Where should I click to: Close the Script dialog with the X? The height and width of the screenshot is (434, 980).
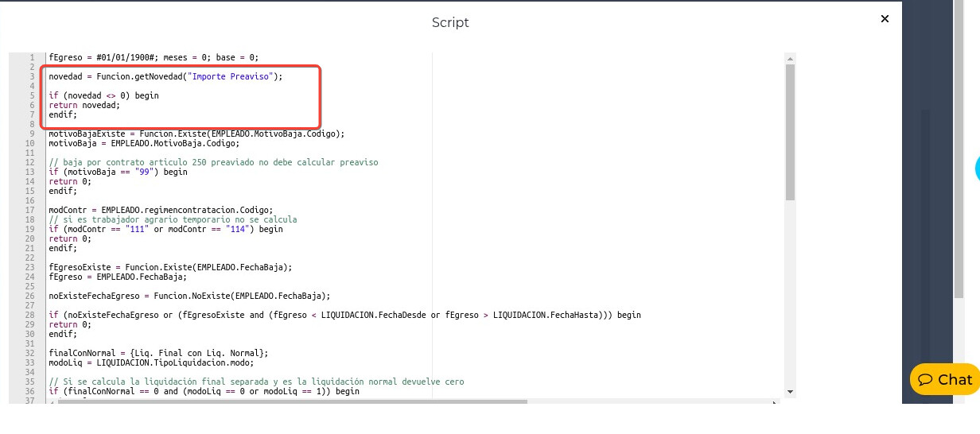click(885, 18)
